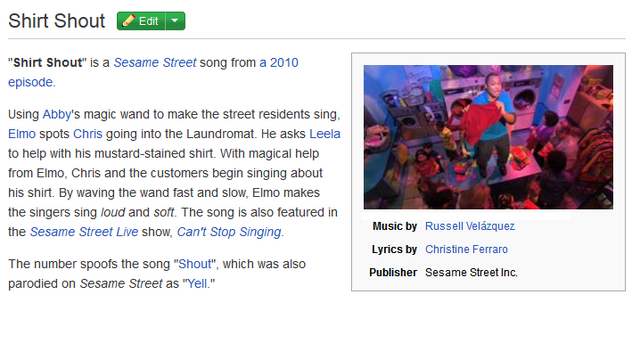The width and height of the screenshot is (640, 360).
Task: Click the 'Lyrics by' infobox label
Action: click(394, 249)
